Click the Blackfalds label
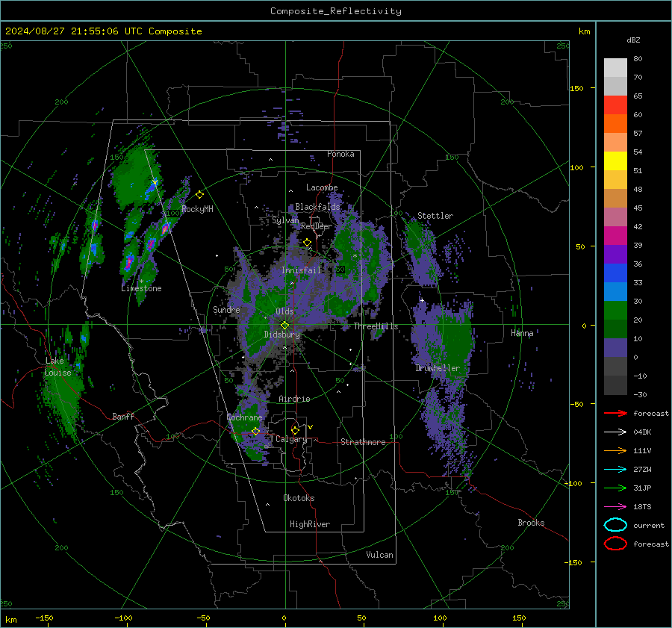 (317, 207)
